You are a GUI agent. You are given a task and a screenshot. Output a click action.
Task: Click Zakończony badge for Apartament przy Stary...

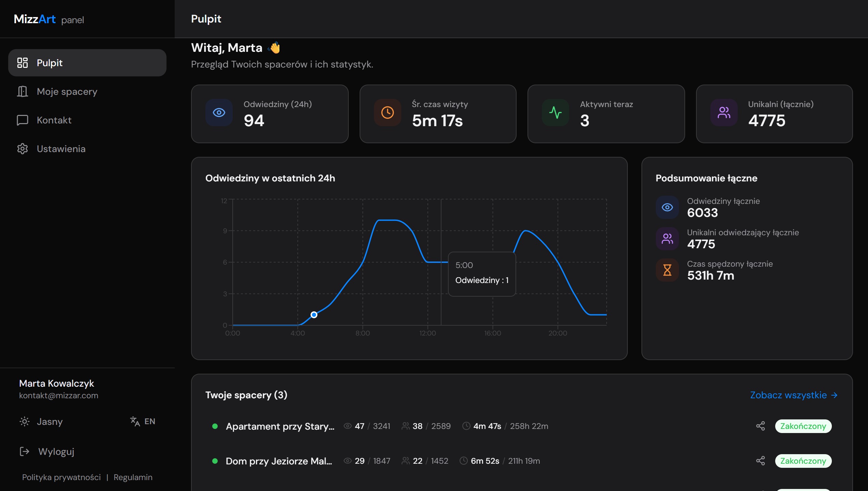(803, 426)
